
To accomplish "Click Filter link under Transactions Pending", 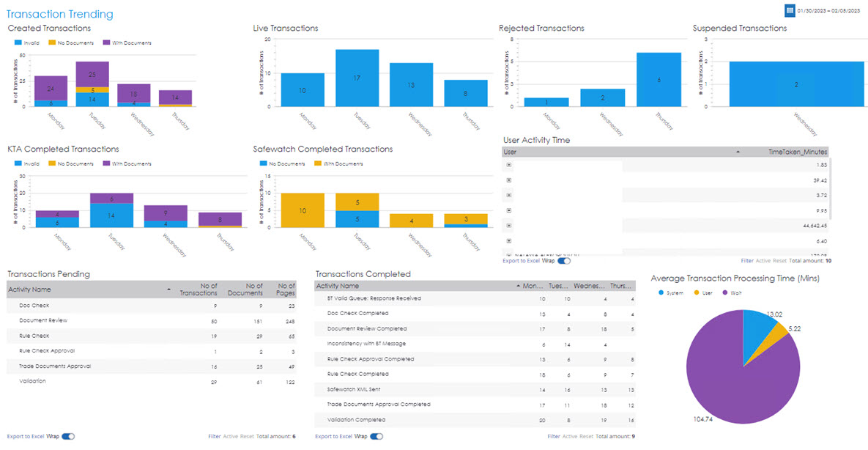I will click(x=214, y=436).
